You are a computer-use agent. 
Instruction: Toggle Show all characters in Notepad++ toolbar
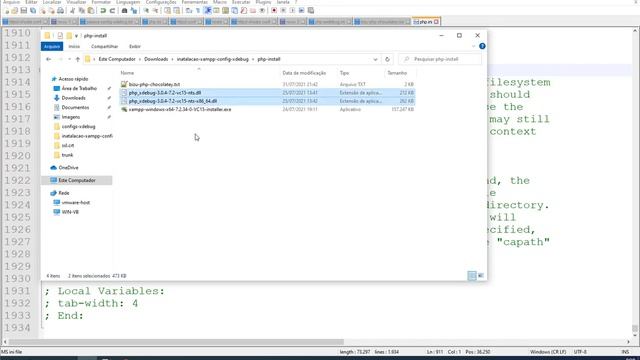198,11
